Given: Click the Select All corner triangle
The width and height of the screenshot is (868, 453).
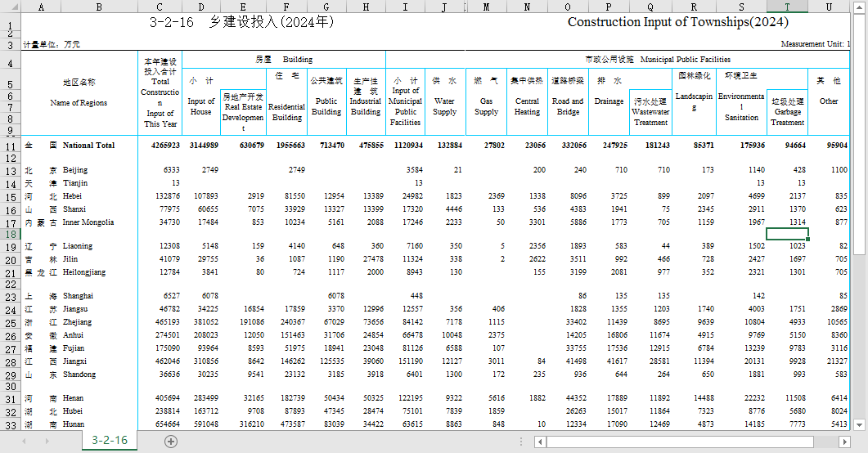Looking at the screenshot, I should (9, 7).
